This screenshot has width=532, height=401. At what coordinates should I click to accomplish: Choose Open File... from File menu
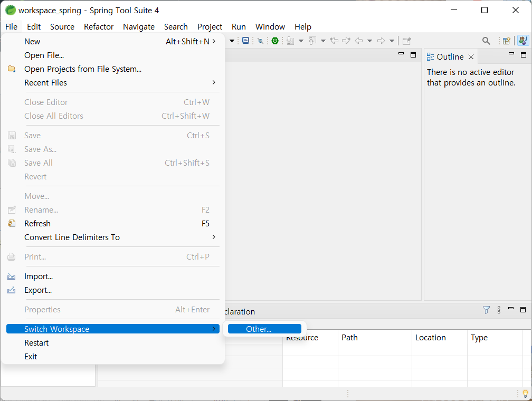pos(112,55)
